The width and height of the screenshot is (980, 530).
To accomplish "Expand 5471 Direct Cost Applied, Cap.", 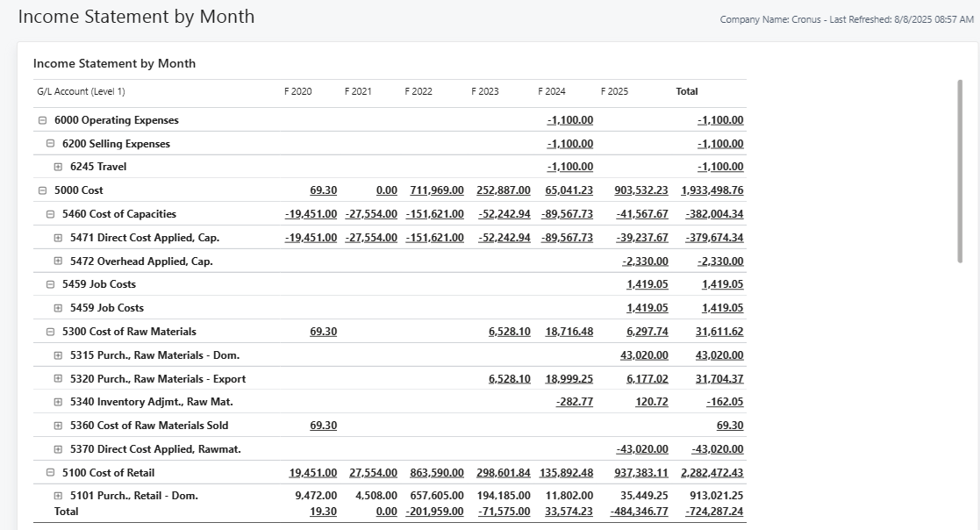I will point(58,238).
